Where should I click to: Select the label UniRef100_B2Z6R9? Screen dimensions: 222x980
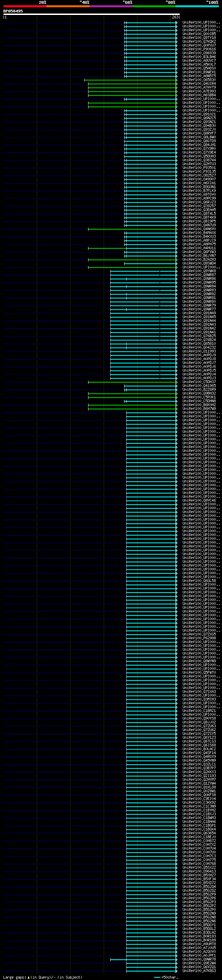[x=199, y=390]
